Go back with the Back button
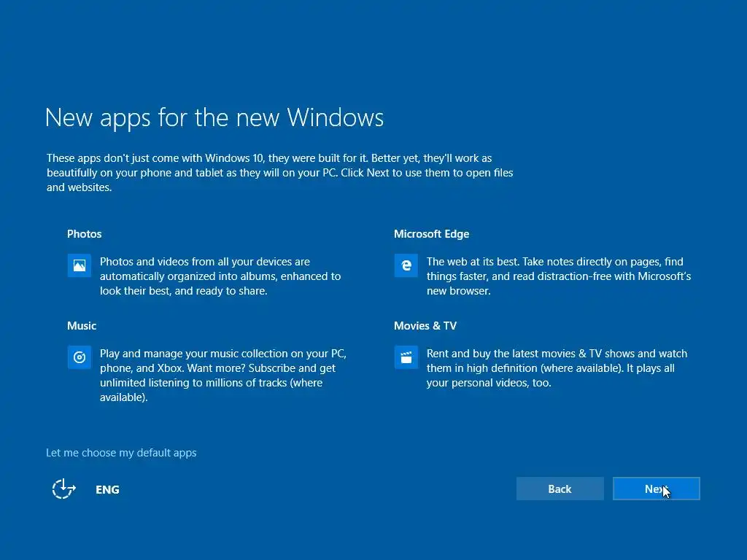Screen dimensions: 747x560 [560, 489]
